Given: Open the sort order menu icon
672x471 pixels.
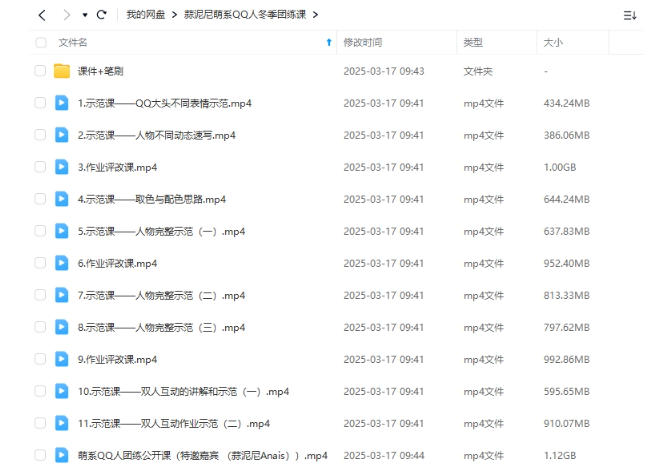Looking at the screenshot, I should [x=630, y=15].
